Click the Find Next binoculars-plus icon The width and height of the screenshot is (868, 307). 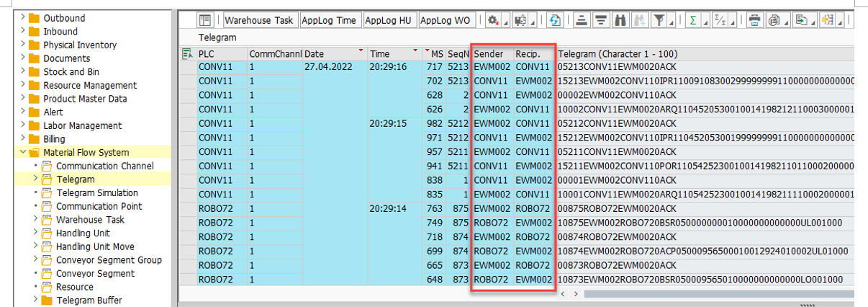(638, 20)
